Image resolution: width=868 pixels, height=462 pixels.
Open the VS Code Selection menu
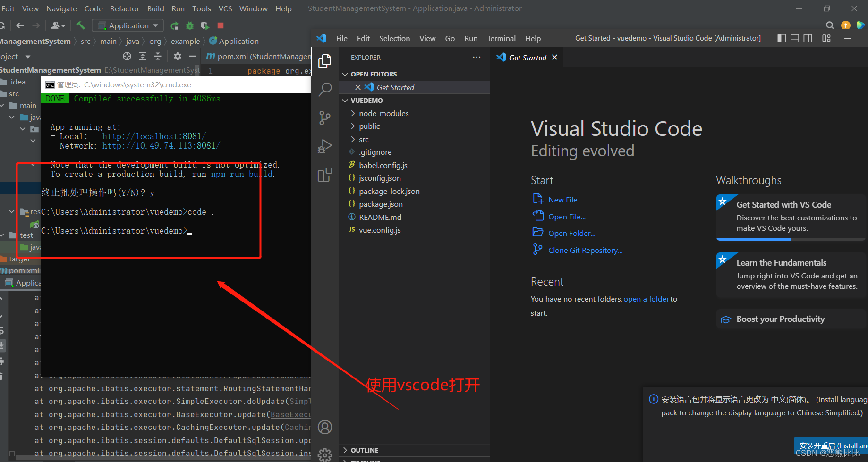point(394,38)
